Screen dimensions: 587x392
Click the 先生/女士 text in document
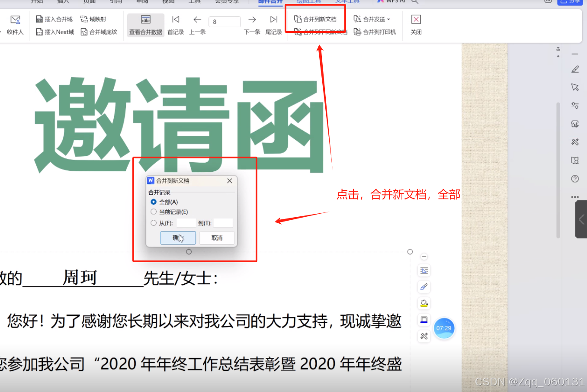tap(178, 278)
